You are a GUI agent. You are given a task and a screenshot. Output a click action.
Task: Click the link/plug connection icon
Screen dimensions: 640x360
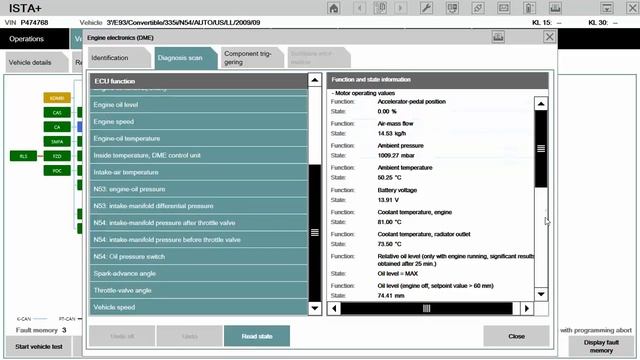click(478, 8)
